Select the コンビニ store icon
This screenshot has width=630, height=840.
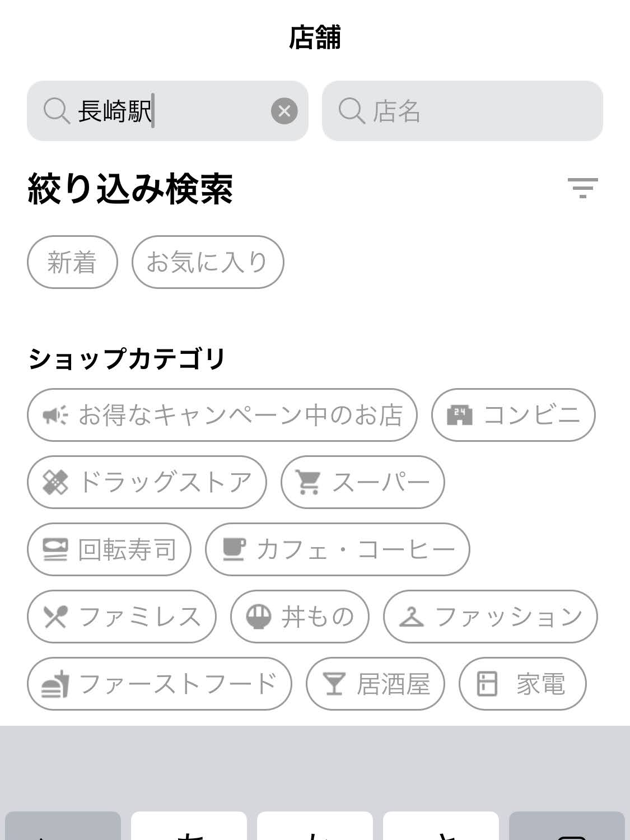coord(459,415)
